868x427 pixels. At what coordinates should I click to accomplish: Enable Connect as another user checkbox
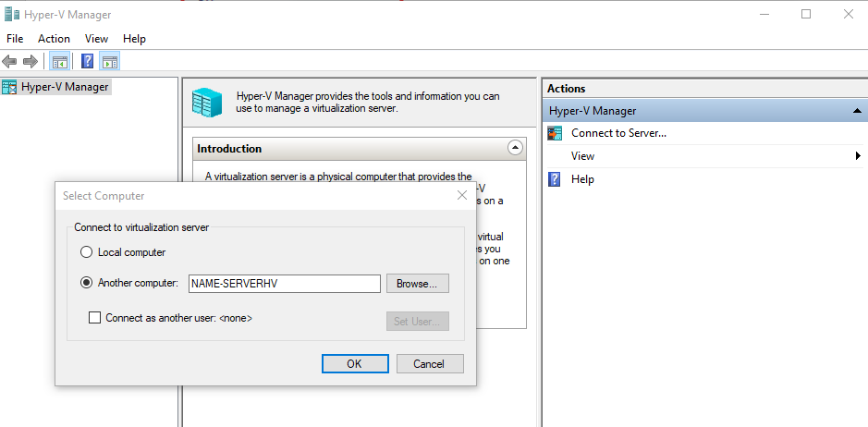click(94, 318)
